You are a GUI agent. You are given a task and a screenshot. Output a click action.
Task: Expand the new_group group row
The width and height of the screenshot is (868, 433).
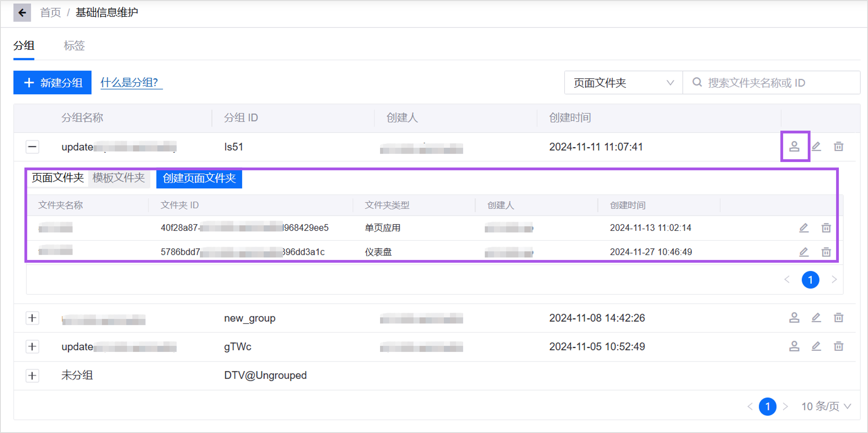(x=32, y=318)
